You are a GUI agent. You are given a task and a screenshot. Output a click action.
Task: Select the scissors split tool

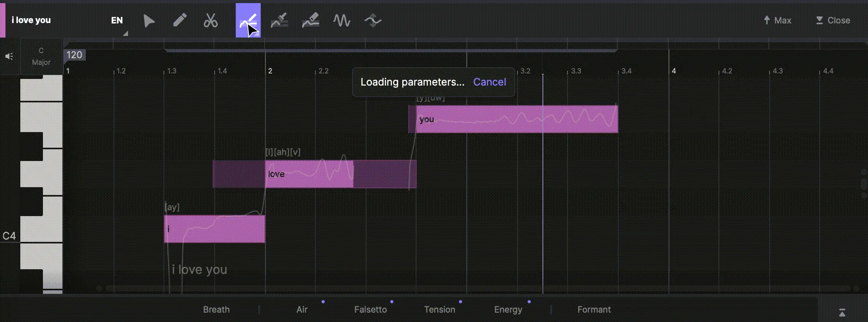point(210,21)
